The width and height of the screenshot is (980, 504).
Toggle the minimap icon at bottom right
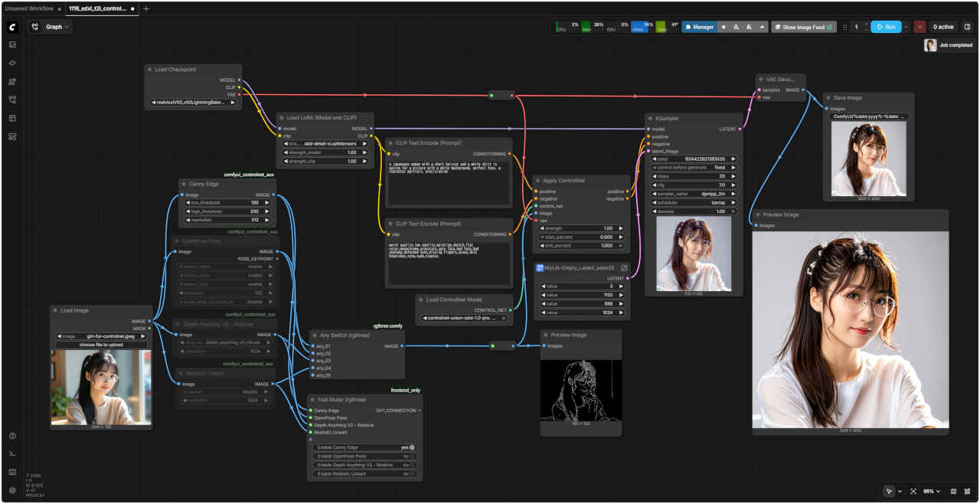[x=953, y=491]
